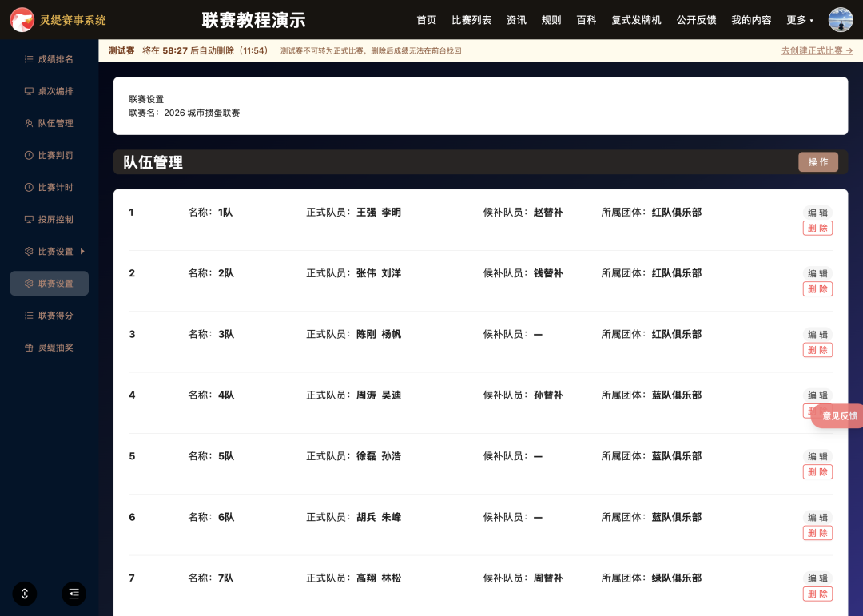Collapse sidebar with the menu fold icon
Viewport: 863px width, 616px height.
(x=74, y=594)
